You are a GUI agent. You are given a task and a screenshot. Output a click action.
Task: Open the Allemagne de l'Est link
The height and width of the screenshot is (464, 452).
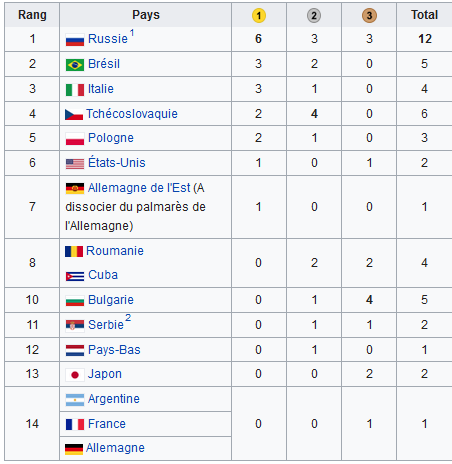[x=139, y=188]
